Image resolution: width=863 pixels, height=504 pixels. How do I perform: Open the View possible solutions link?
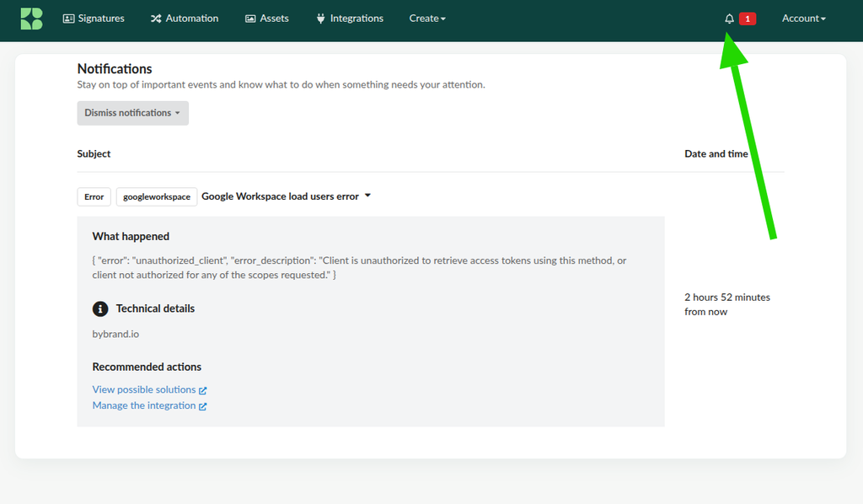[150, 389]
